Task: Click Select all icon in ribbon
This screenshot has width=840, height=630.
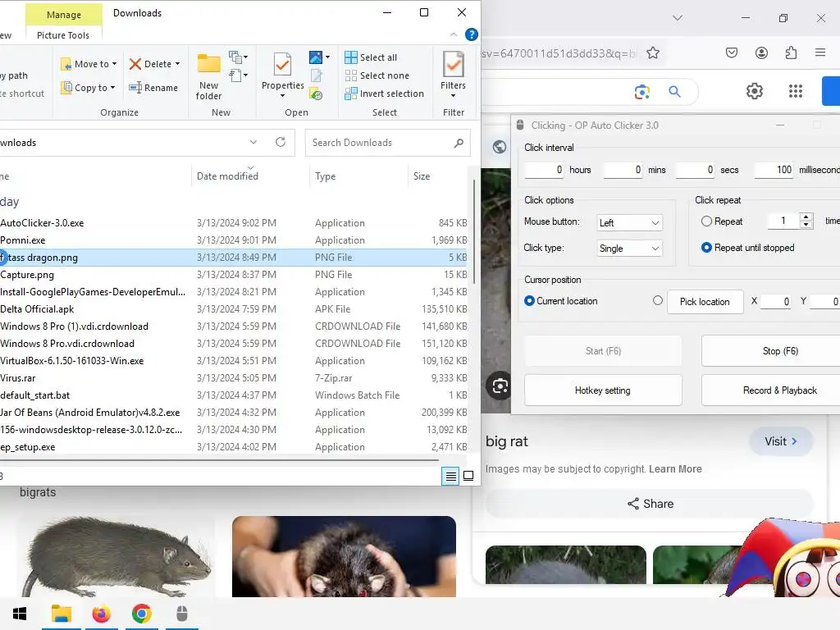Action: [351, 57]
